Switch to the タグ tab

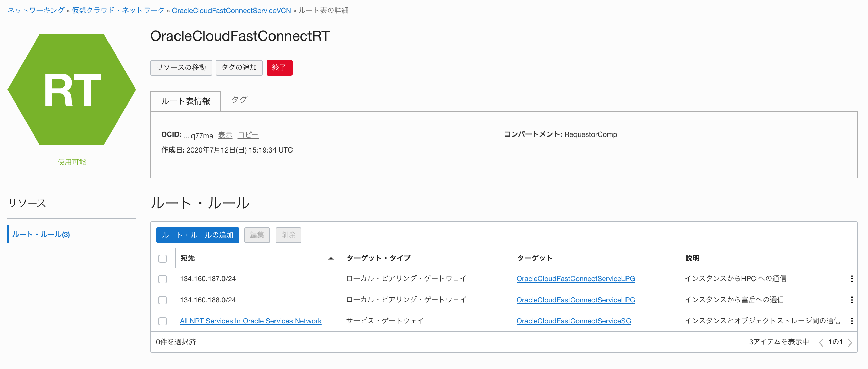click(x=239, y=100)
